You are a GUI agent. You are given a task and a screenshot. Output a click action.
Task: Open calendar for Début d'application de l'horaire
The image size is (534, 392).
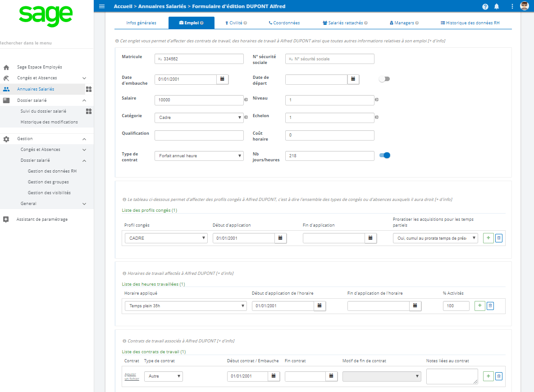pyautogui.click(x=320, y=306)
